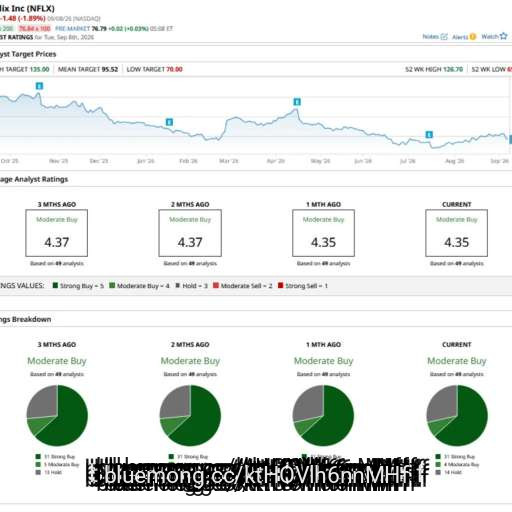Click the CURRENT 14 Hold legend entry
This screenshot has width=512, height=512.
click(x=449, y=472)
